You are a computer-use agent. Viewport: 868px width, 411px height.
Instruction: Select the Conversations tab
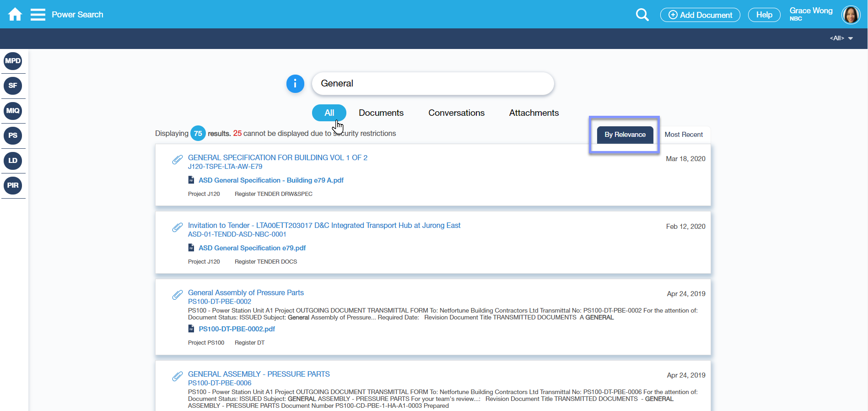click(456, 113)
